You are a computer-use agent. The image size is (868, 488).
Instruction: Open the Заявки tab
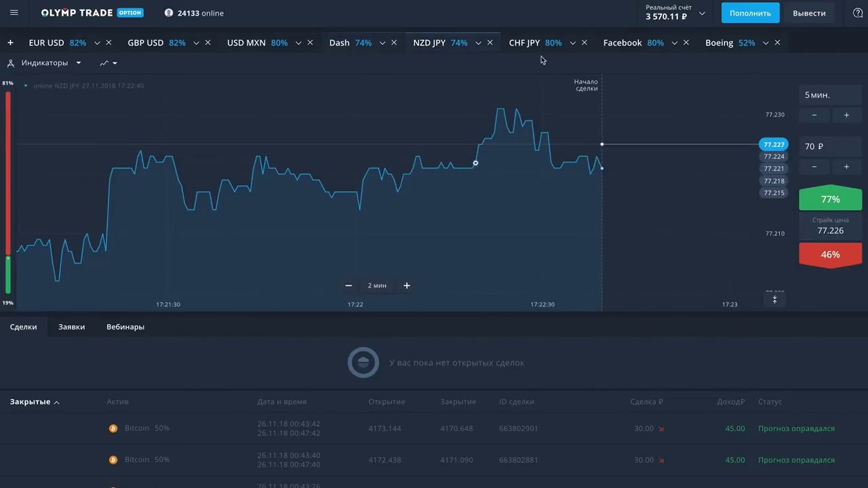point(71,327)
